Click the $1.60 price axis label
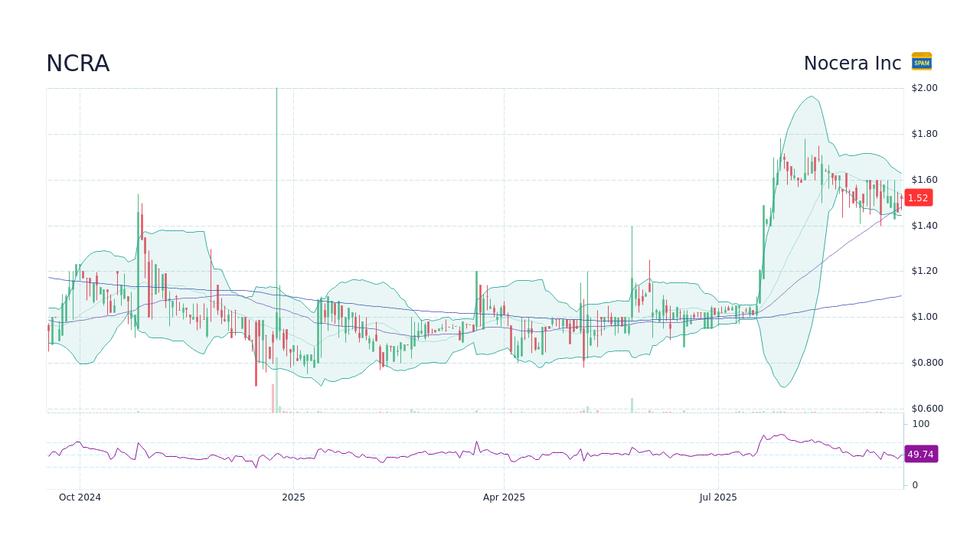Image resolution: width=980 pixels, height=551 pixels. pyautogui.click(x=924, y=180)
